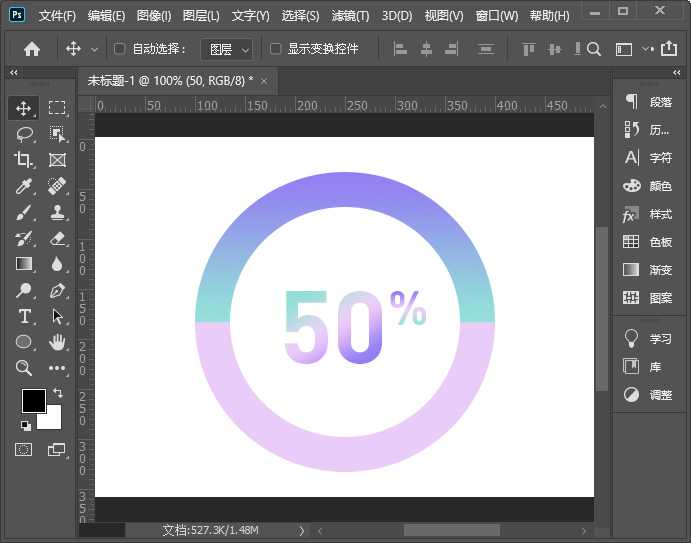Click the horizontal scrollbar thumb
This screenshot has height=543, width=691.
point(452,530)
